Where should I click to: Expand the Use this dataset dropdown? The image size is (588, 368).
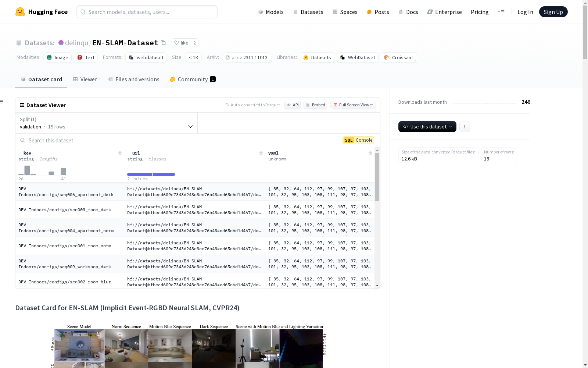(x=427, y=127)
